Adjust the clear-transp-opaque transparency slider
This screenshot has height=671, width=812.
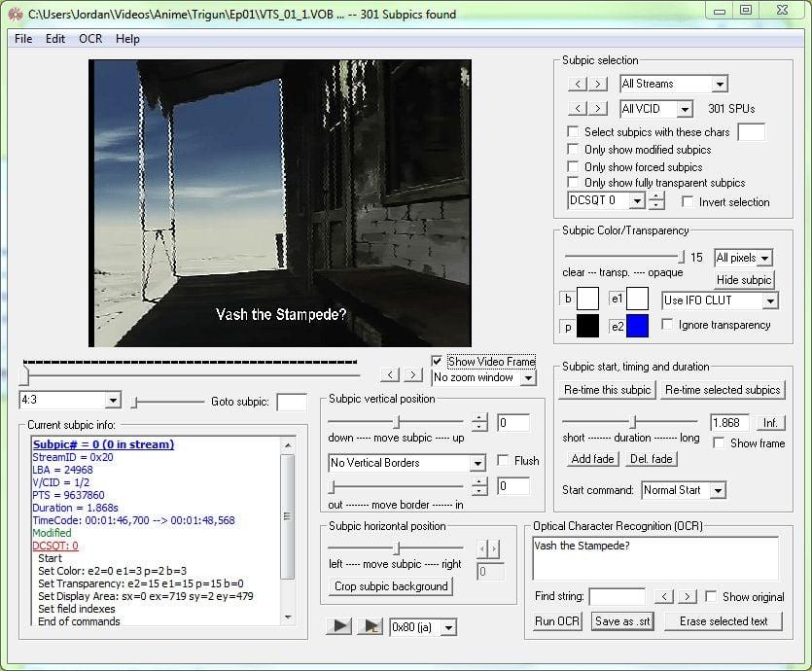[624, 257]
